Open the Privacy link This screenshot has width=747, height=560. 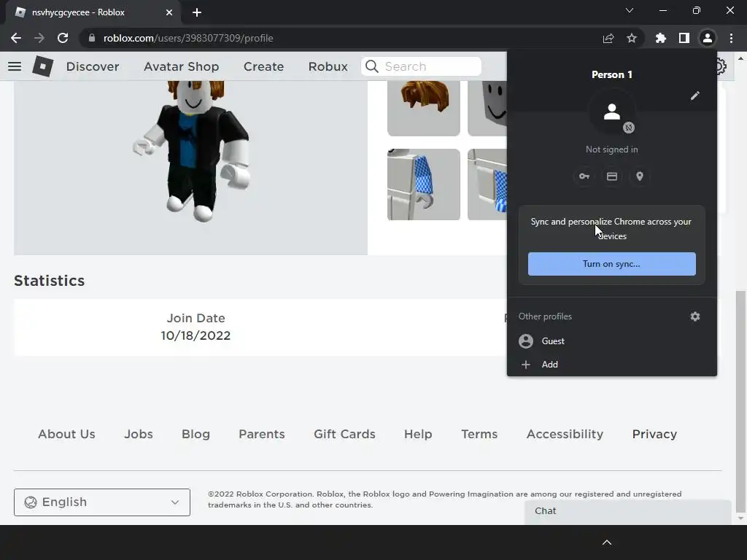pos(654,435)
